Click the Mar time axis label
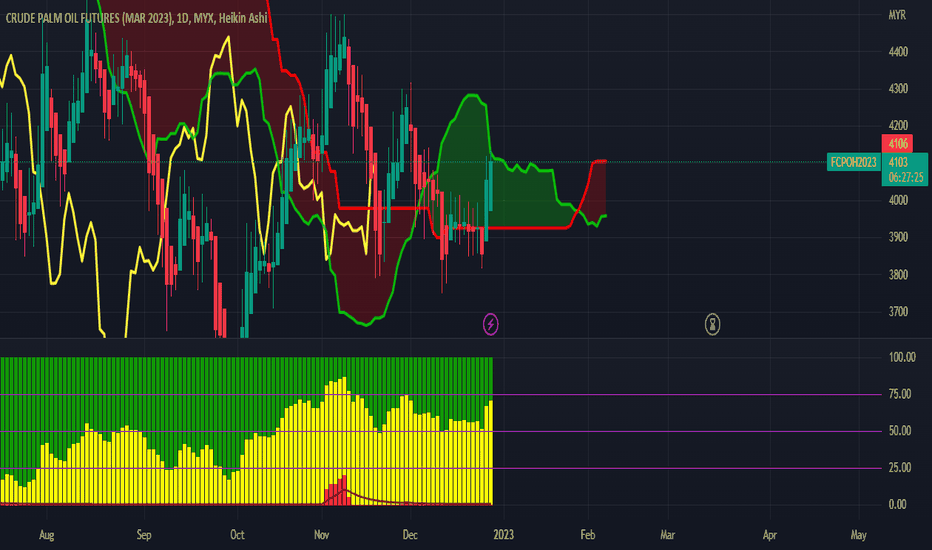932x550 pixels. tap(667, 535)
